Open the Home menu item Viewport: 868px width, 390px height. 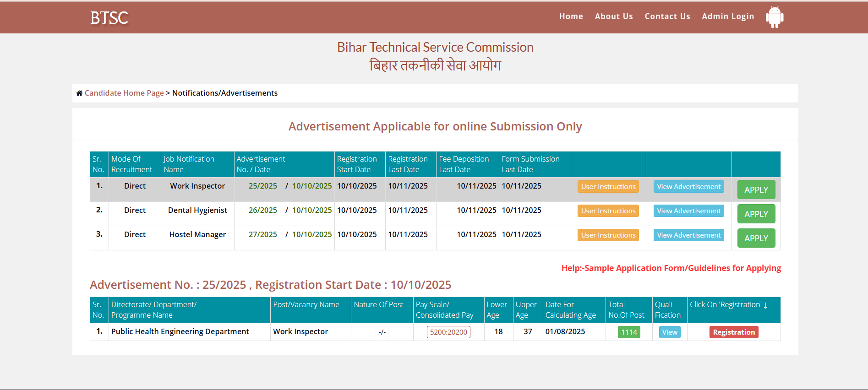pyautogui.click(x=571, y=16)
